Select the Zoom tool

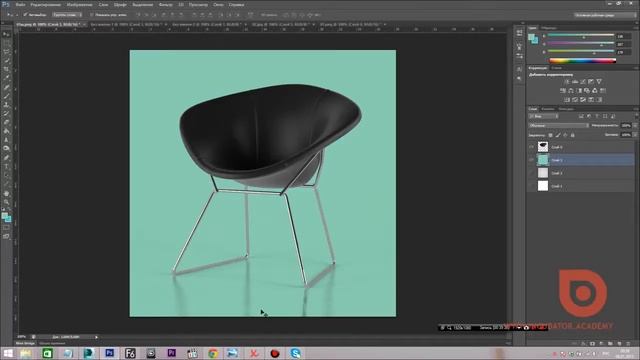click(x=7, y=202)
